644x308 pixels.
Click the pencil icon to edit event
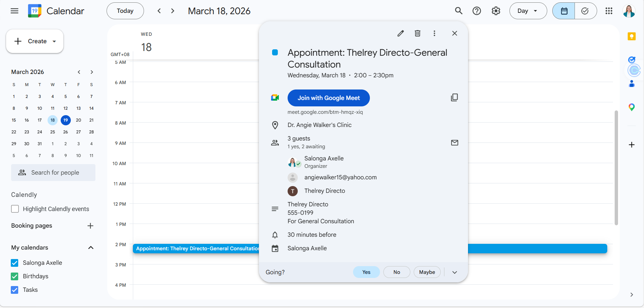tap(401, 33)
